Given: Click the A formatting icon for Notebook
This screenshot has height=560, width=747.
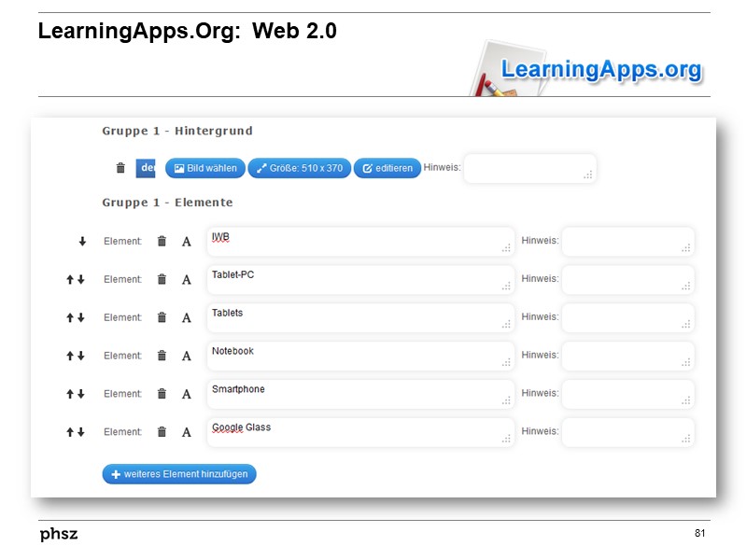Looking at the screenshot, I should point(187,355).
